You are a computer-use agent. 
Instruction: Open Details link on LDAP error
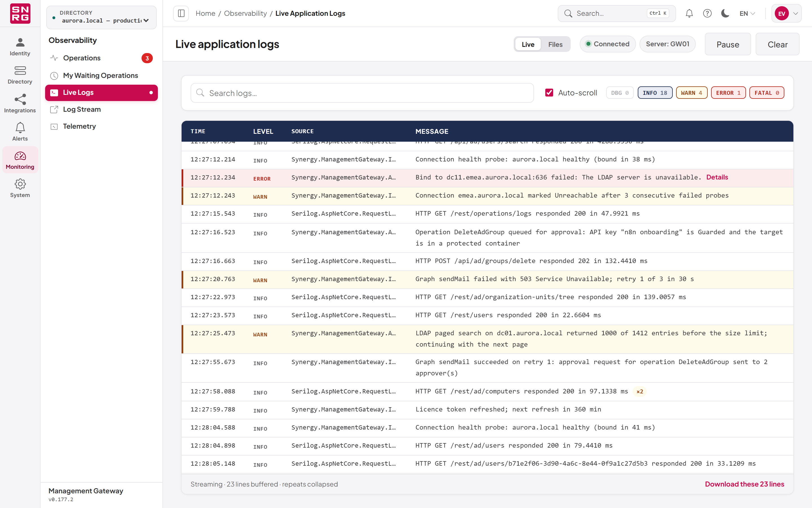pos(717,178)
